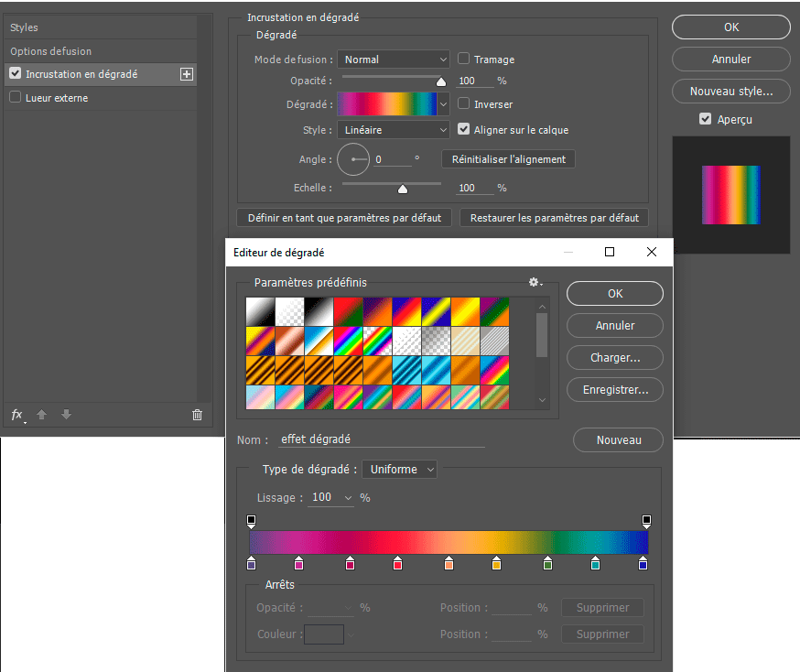This screenshot has height=672, width=800.
Task: Click Réinitialiser l'alignement button
Action: point(509,159)
